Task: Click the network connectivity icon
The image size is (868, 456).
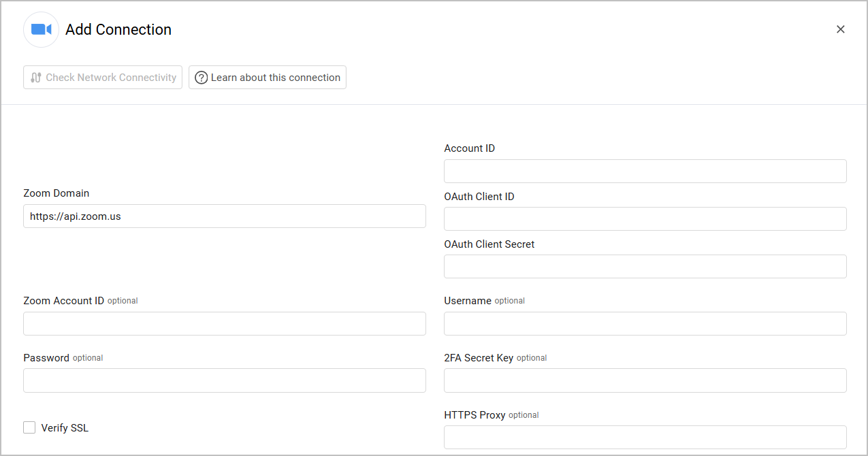Action: click(x=36, y=78)
